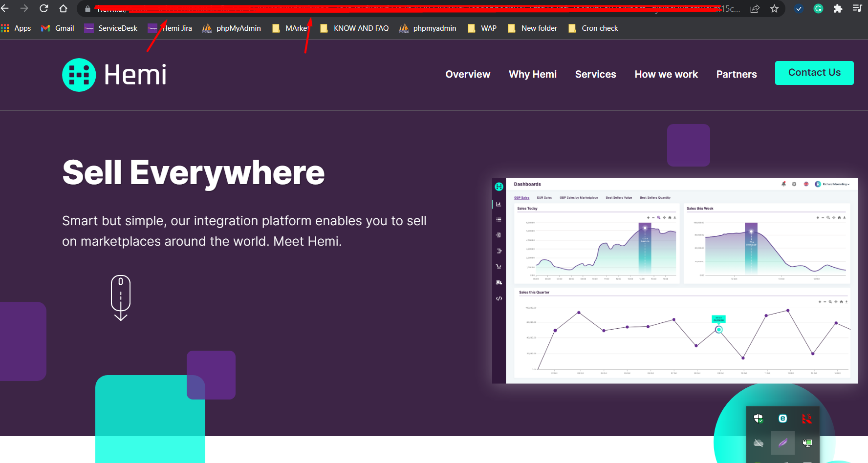Screen dimensions: 868x463
Task: Go back to the previous page
Action: pyautogui.click(x=5, y=8)
